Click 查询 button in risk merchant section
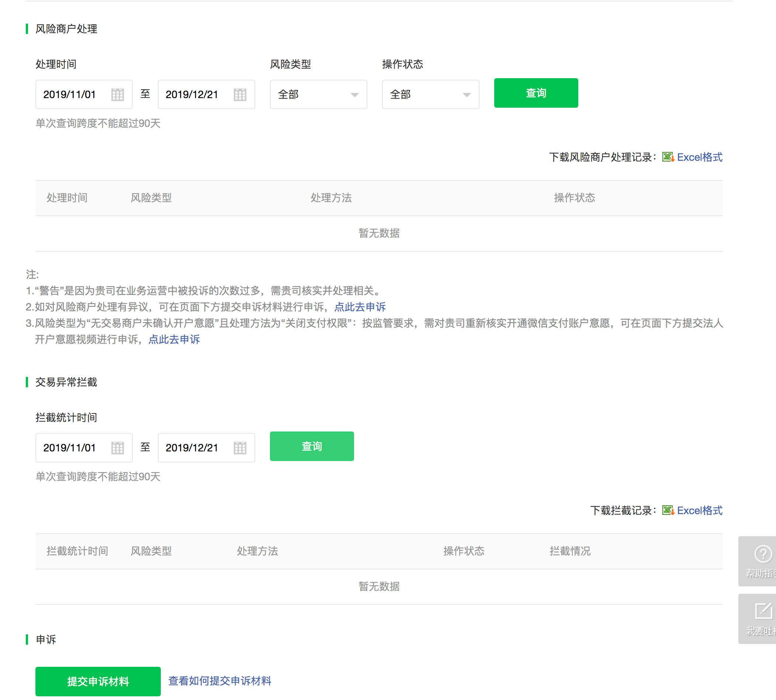The height and width of the screenshot is (700, 776). pos(536,93)
